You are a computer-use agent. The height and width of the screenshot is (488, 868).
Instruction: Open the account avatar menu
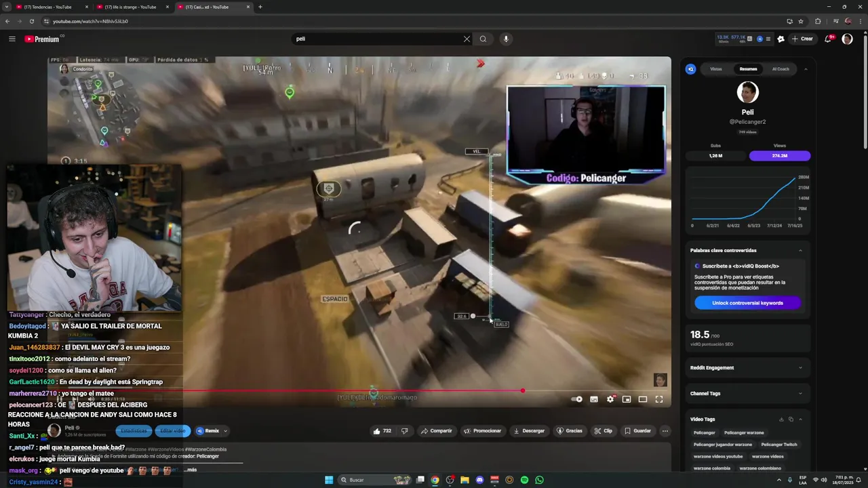(x=847, y=39)
